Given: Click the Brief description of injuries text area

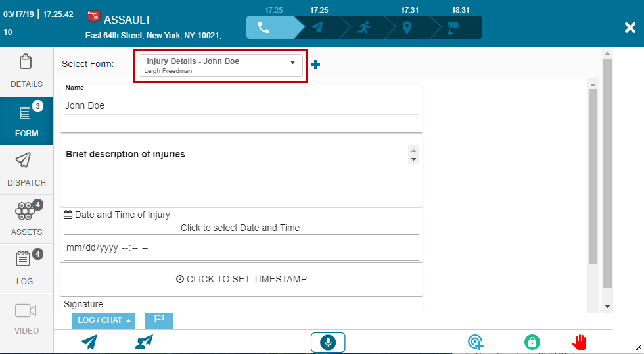Looking at the screenshot, I should click(236, 154).
